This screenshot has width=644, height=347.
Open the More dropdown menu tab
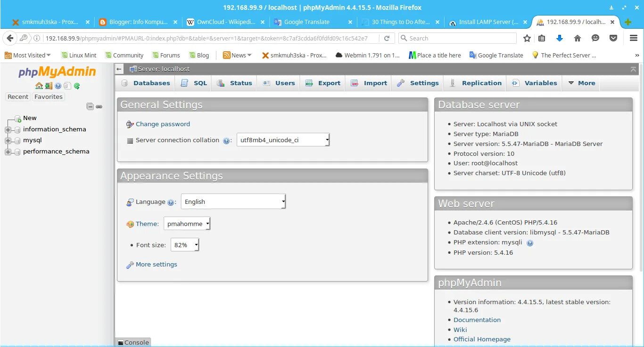point(581,83)
